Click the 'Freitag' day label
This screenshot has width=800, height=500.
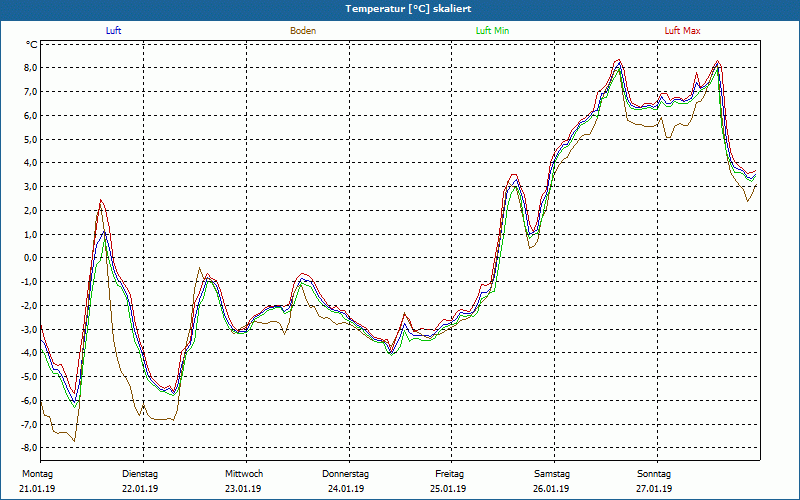click(449, 474)
